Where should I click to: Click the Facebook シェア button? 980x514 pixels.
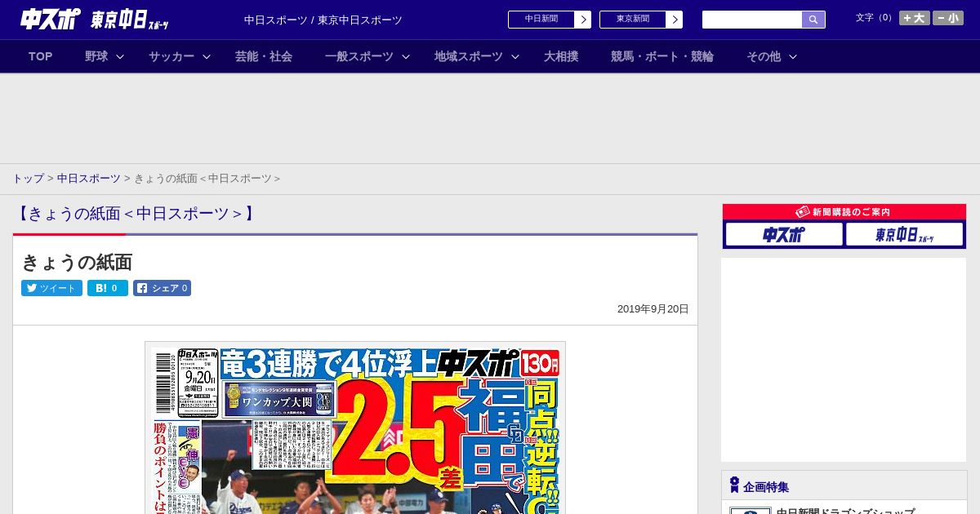click(162, 288)
